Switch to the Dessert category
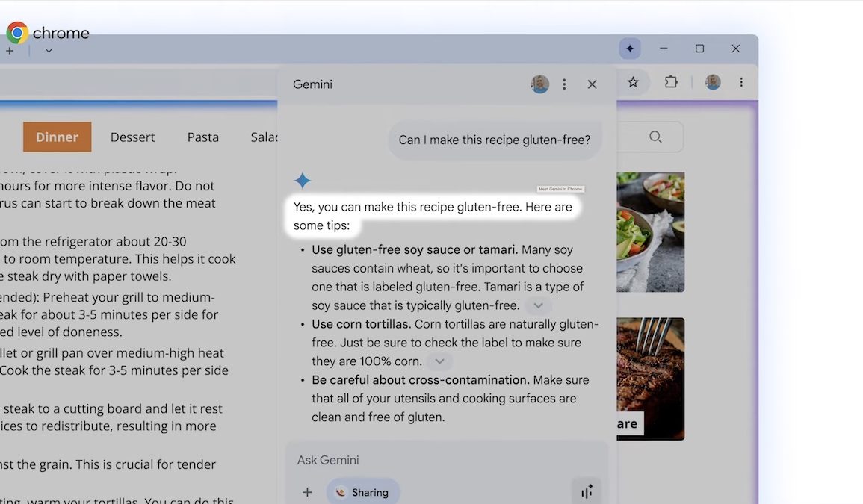 132,137
